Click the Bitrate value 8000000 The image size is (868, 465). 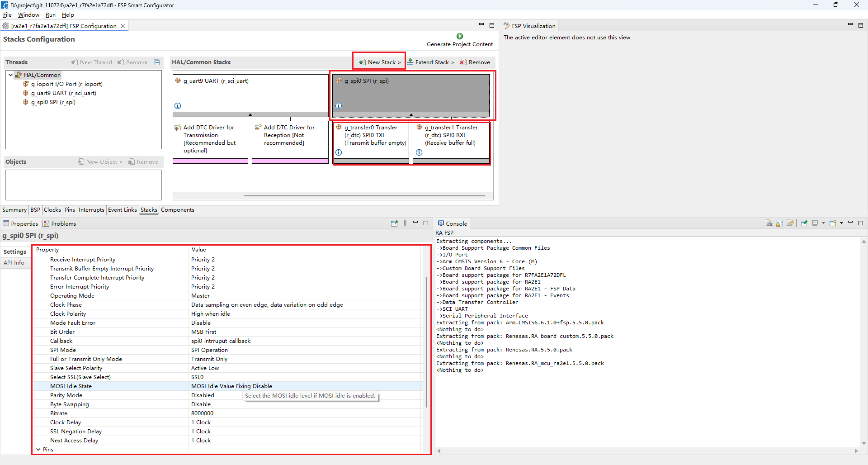coord(202,413)
